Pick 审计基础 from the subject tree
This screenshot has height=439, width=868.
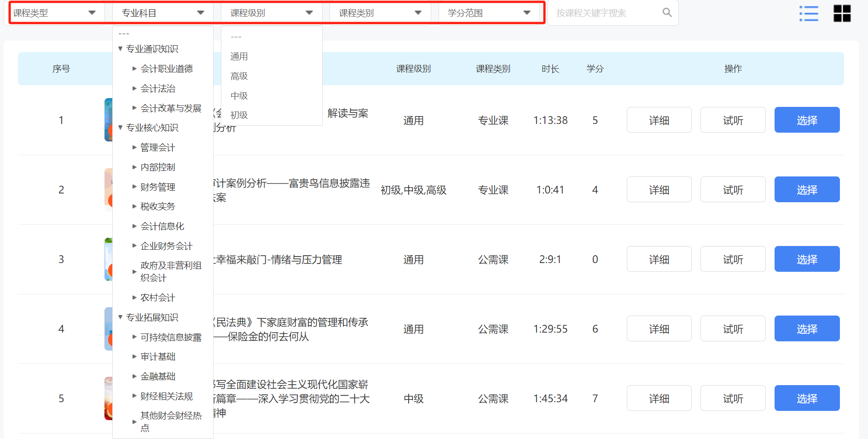point(158,357)
